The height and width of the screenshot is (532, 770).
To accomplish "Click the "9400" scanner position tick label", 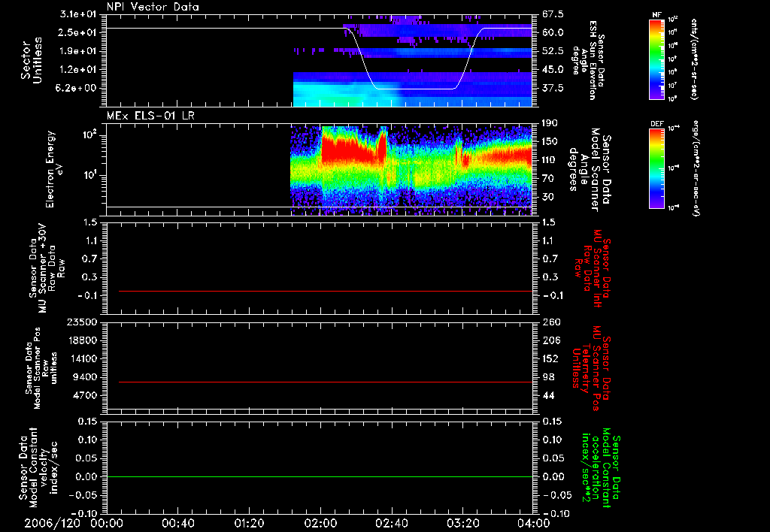I will point(86,377).
